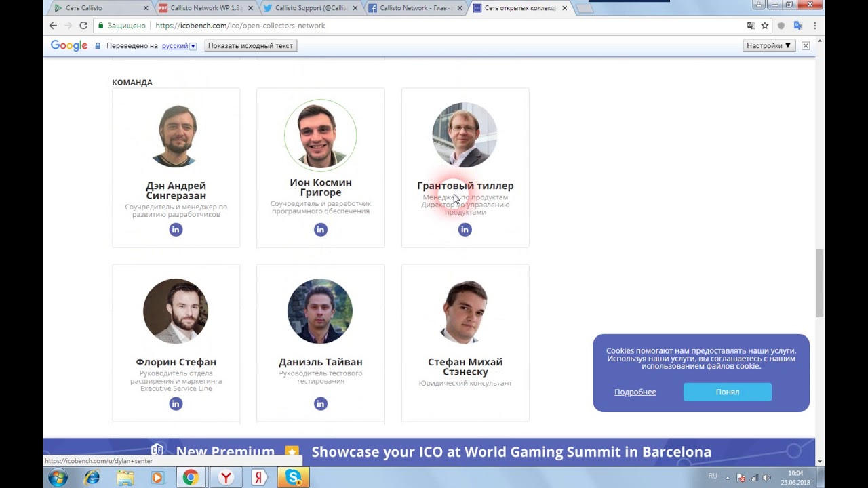This screenshot has width=868, height=488.
Task: Click the network icon in system tray
Action: tap(754, 478)
